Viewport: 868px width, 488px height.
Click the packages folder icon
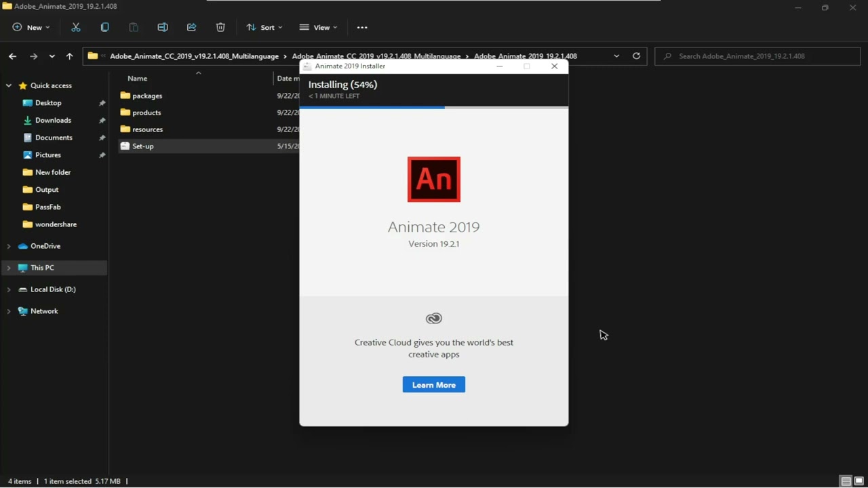click(x=125, y=96)
